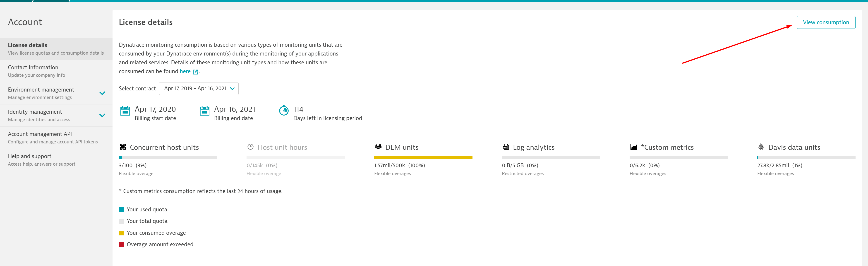
Task: Click the Billing end date calendar icon
Action: click(x=204, y=111)
